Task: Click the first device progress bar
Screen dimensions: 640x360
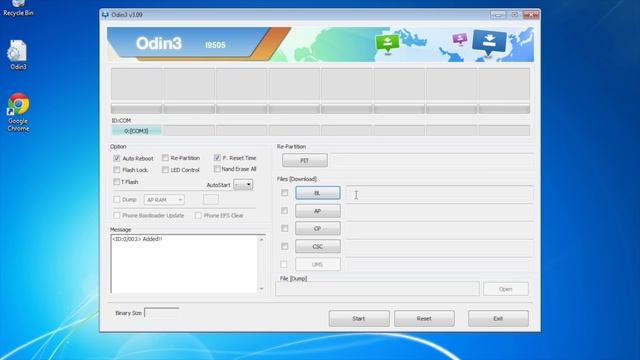Action: [136, 109]
